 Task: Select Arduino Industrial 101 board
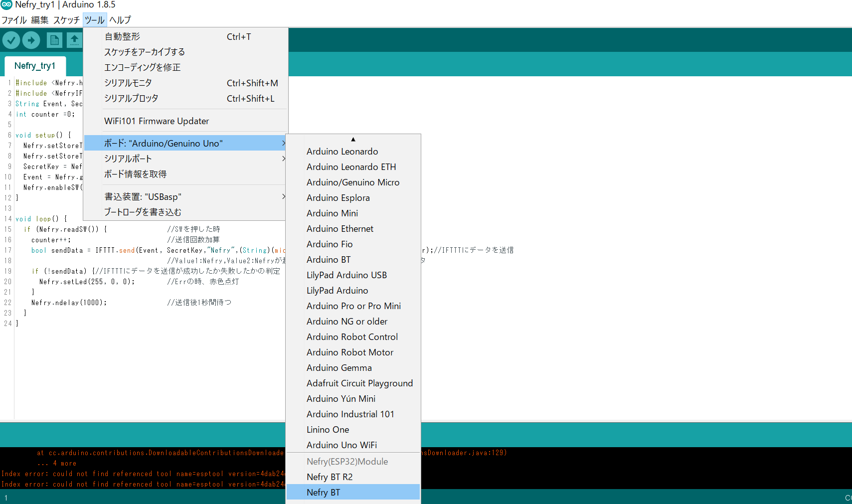(353, 414)
